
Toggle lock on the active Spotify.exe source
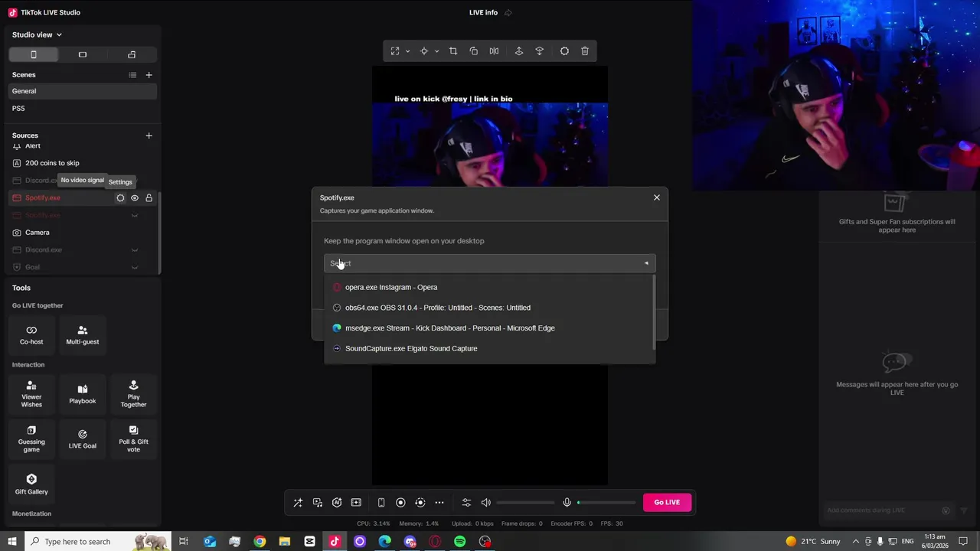coord(149,198)
